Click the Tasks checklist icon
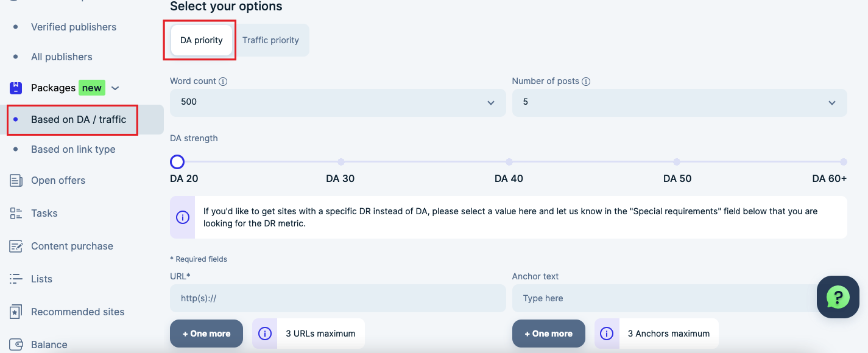 (16, 213)
